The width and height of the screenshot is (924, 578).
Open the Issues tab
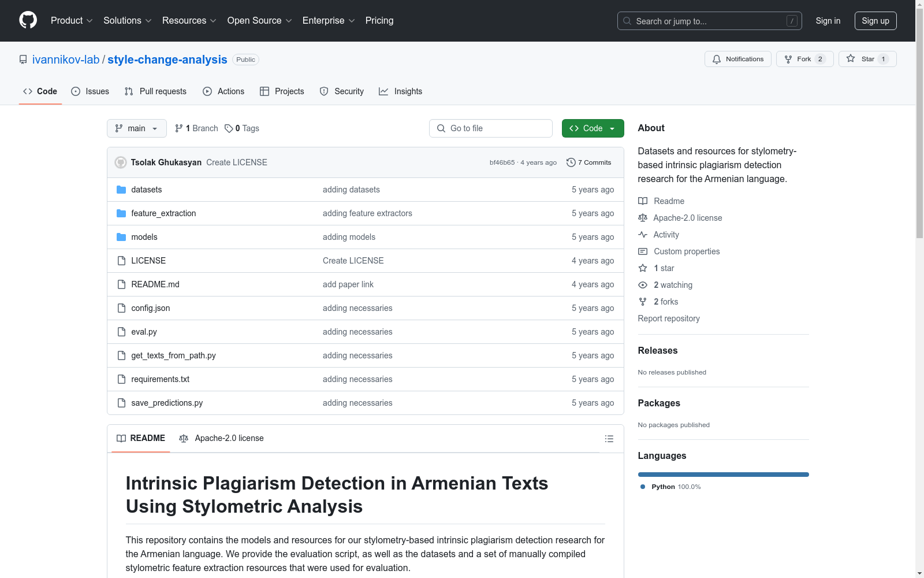90,91
